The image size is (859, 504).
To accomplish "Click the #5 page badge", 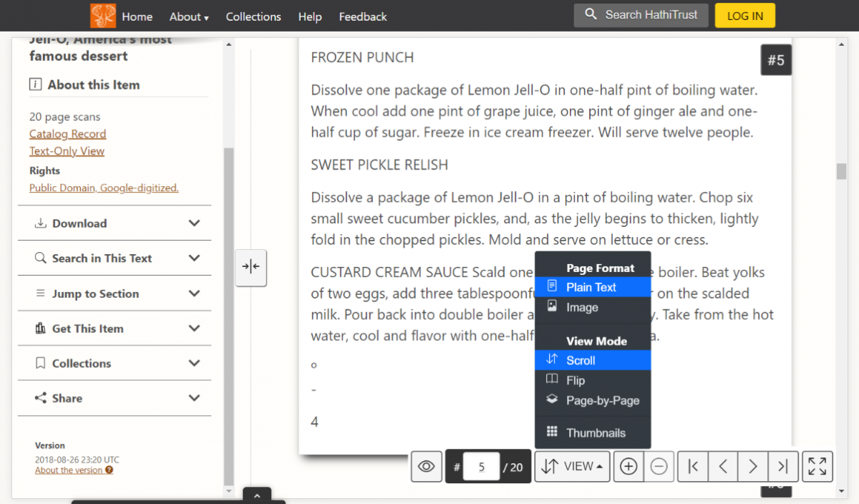I will pyautogui.click(x=776, y=60).
